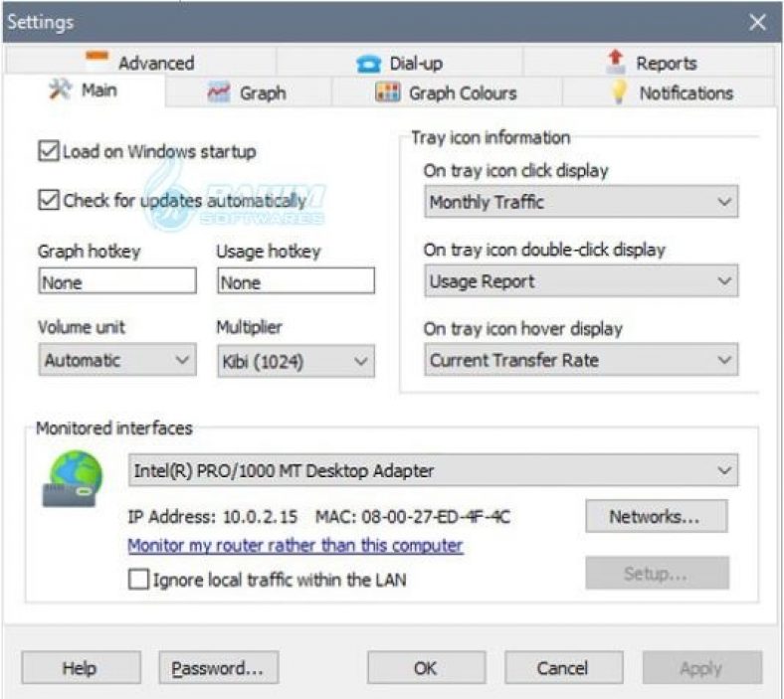
Task: Confirm settings with OK
Action: [x=426, y=667]
